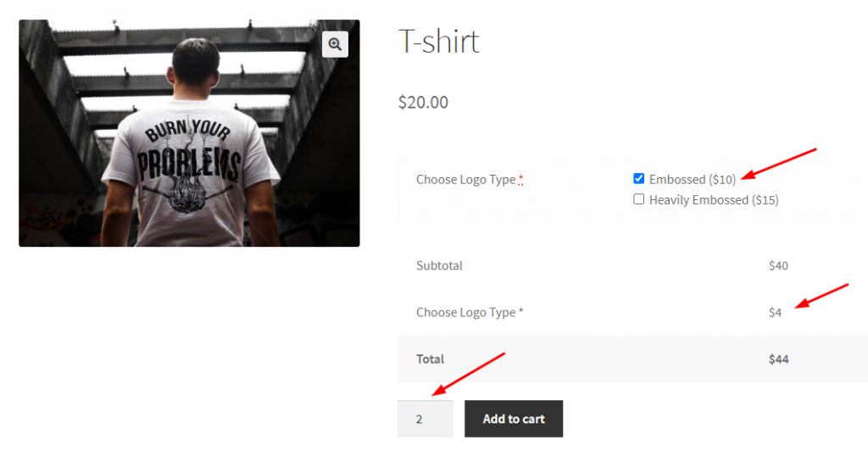The image size is (868, 452).
Task: Uncheck the Embossed ($10) checkbox
Action: [638, 179]
